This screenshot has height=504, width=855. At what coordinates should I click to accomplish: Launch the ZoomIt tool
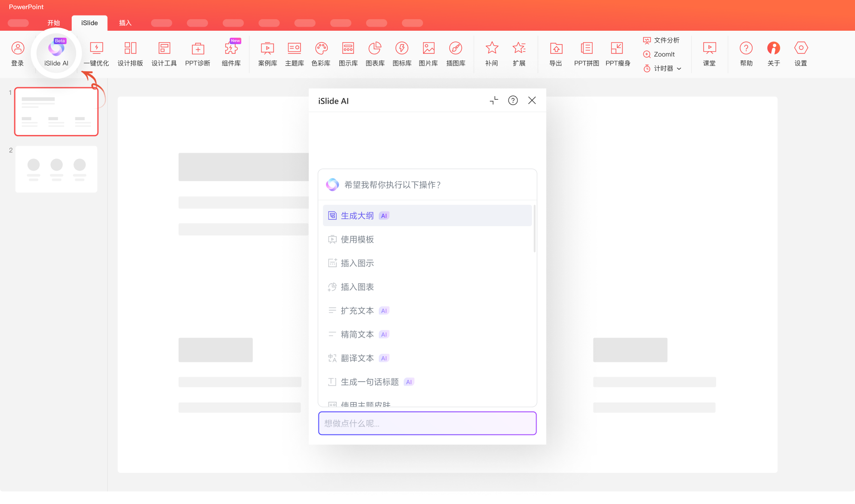coord(659,54)
